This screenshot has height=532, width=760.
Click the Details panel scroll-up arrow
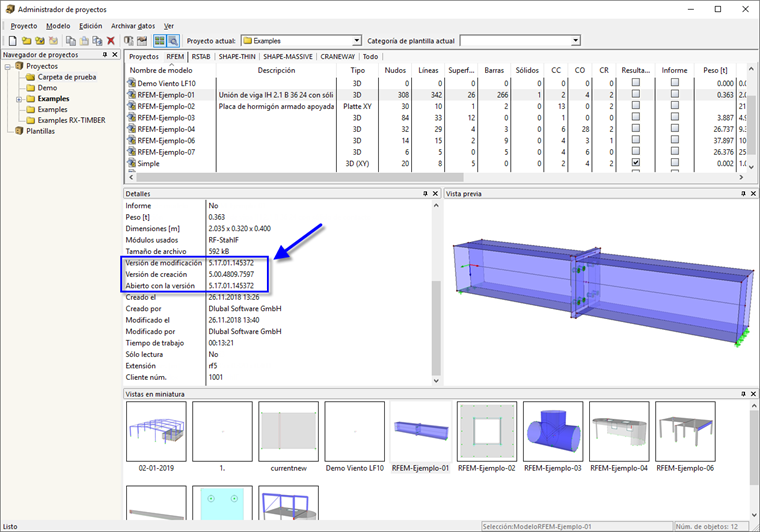click(436, 205)
